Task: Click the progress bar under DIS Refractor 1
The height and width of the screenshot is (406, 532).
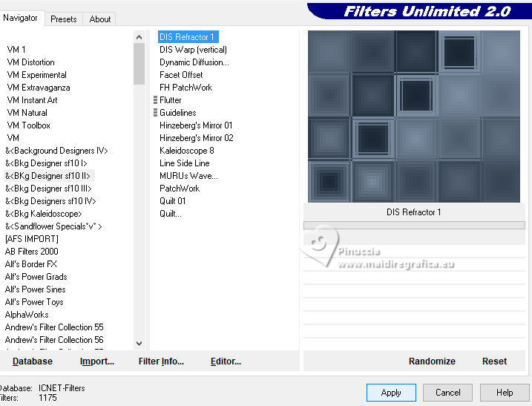Action: [414, 225]
